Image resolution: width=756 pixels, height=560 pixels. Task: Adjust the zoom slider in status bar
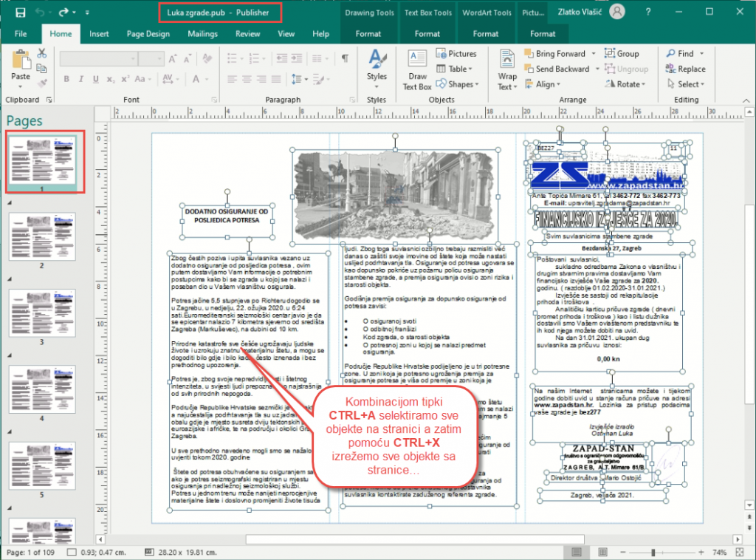click(653, 553)
